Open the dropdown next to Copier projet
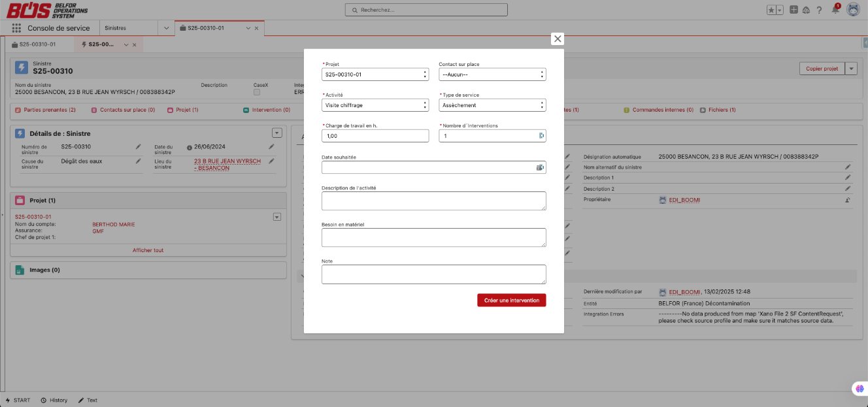Viewport: 868px width, 407px height. [850, 69]
